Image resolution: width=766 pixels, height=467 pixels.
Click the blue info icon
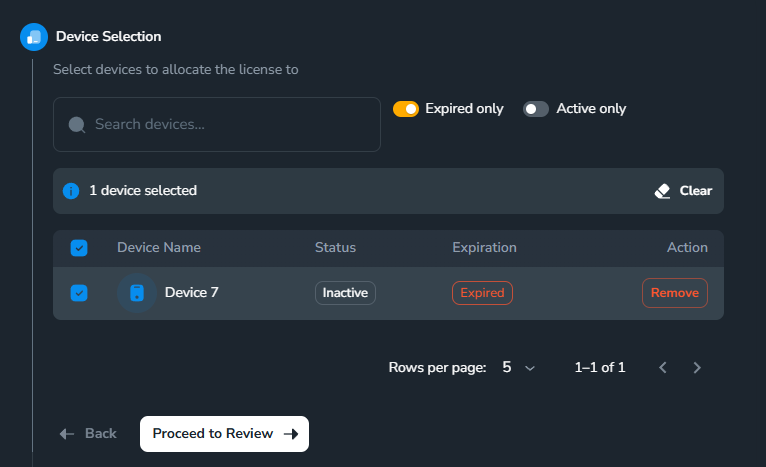click(71, 191)
